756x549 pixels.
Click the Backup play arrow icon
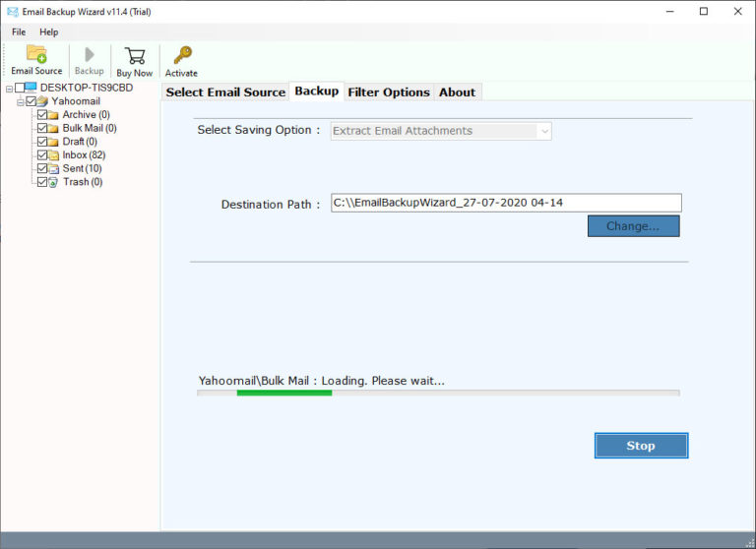pos(90,54)
